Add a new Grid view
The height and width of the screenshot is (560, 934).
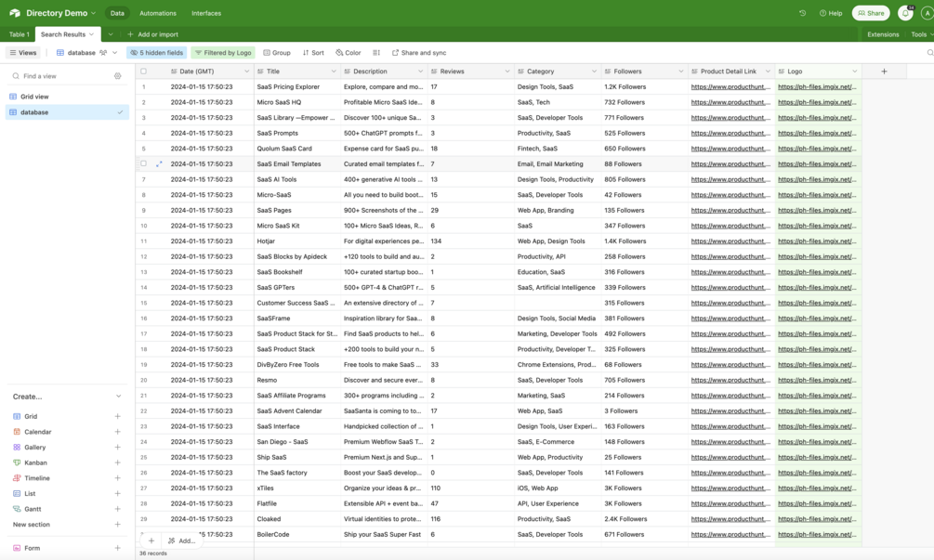[117, 417]
